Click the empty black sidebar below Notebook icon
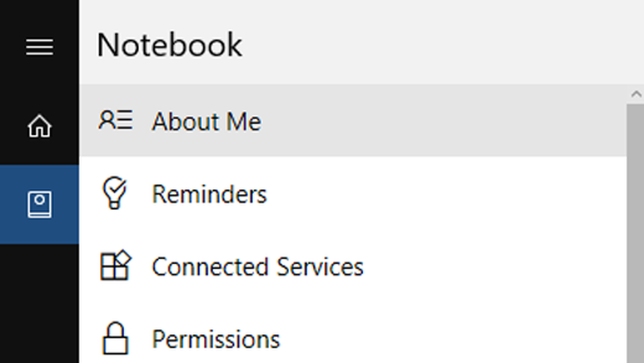The width and height of the screenshot is (644, 363). [39, 304]
